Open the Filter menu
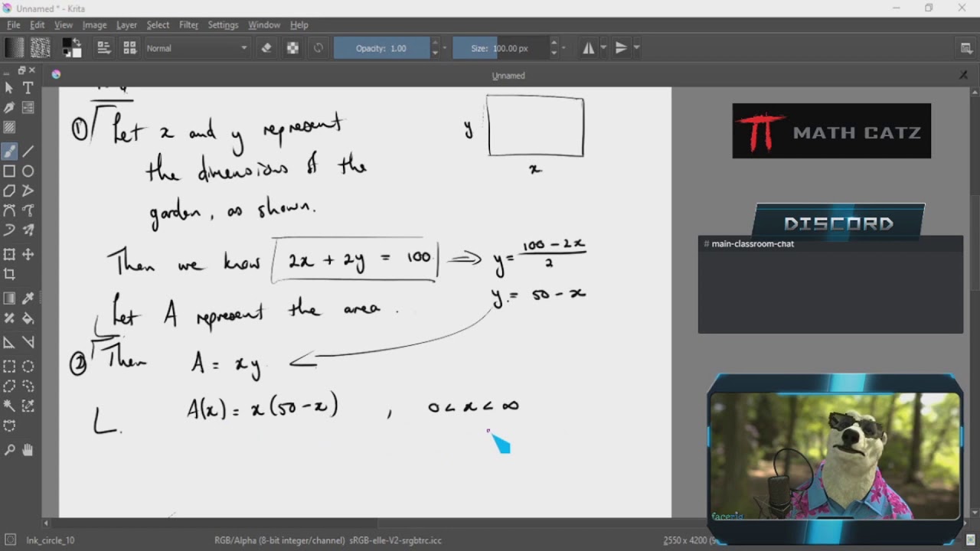The width and height of the screenshot is (980, 551). (x=188, y=24)
